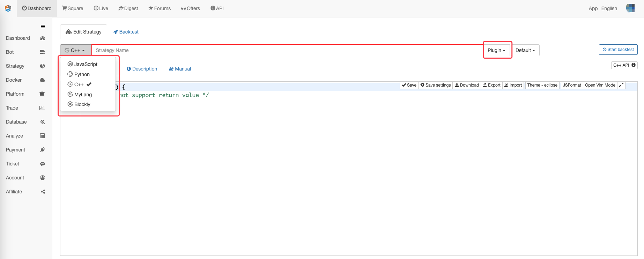The width and height of the screenshot is (644, 259).
Task: Click the Payment plug icon
Action: pyautogui.click(x=43, y=150)
